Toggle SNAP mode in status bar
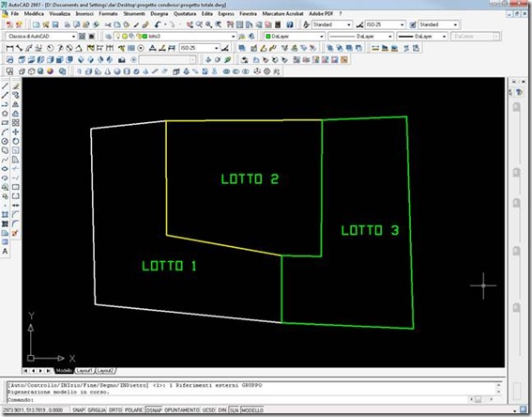 (78, 410)
